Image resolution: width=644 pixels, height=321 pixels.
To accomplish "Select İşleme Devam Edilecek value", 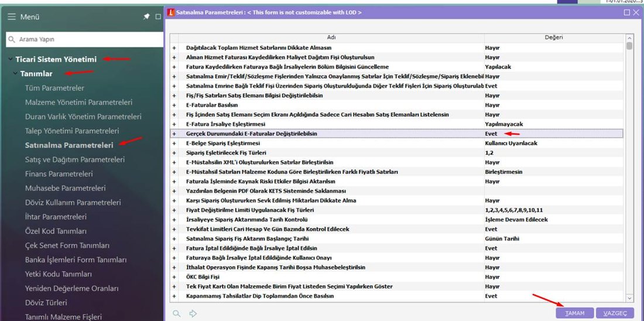I will pos(516,220).
